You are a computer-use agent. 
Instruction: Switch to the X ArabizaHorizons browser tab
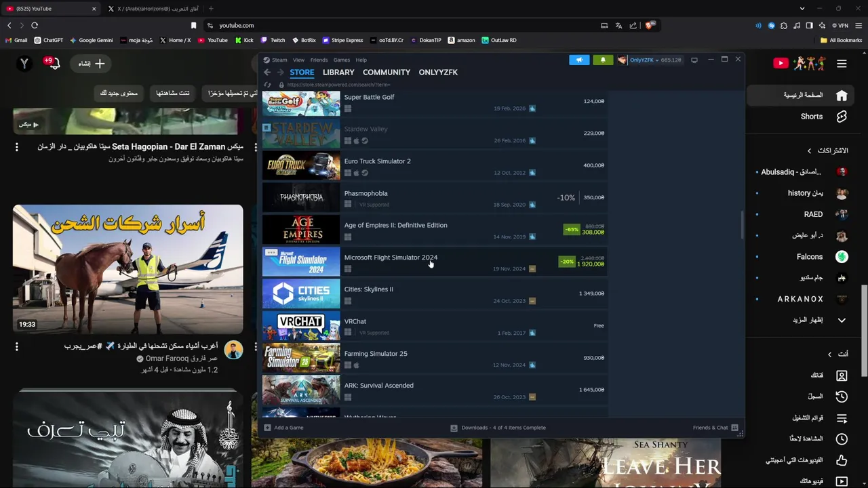[153, 8]
